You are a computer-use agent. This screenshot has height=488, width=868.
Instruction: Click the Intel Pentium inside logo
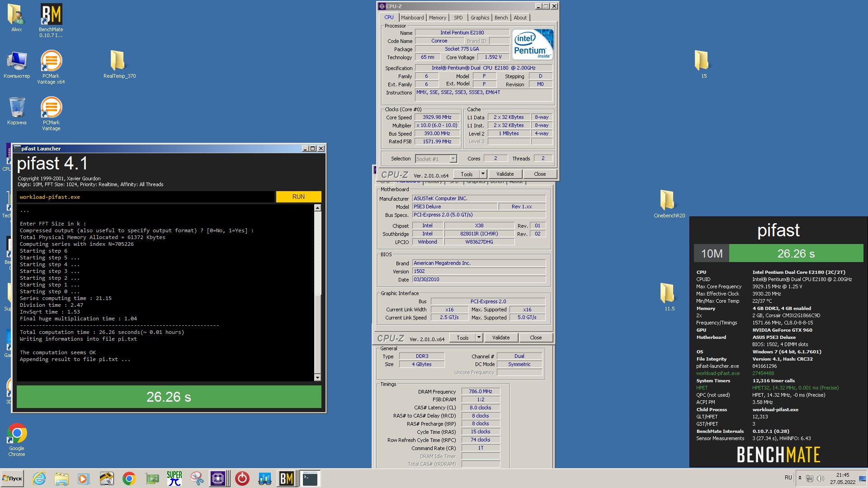point(533,44)
